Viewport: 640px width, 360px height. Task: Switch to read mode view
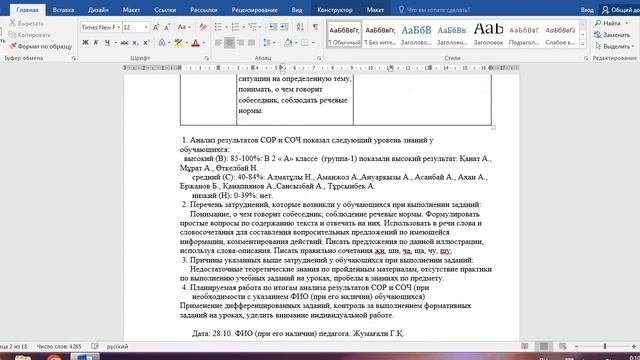(x=525, y=346)
